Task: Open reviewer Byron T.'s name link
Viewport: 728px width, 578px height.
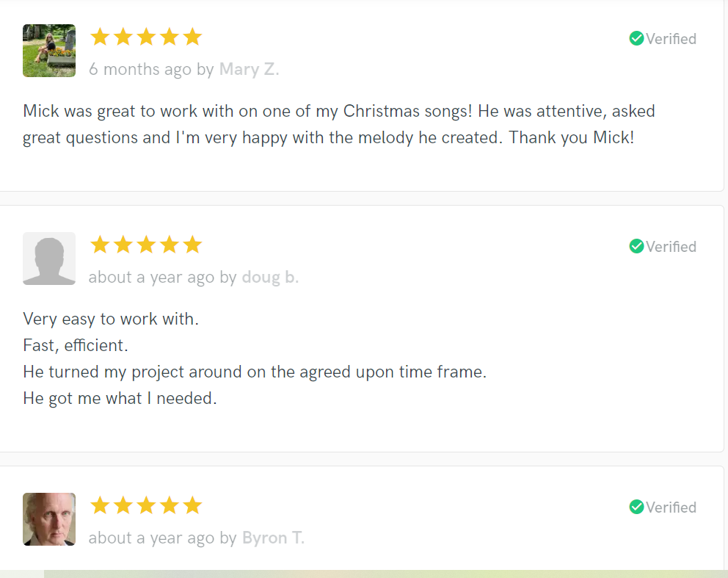Action: [273, 538]
